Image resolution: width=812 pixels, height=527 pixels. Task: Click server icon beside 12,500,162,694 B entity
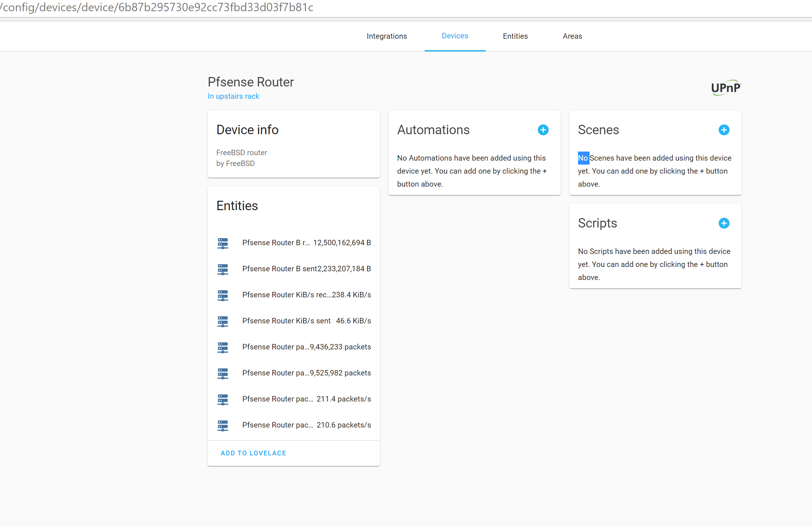click(223, 243)
